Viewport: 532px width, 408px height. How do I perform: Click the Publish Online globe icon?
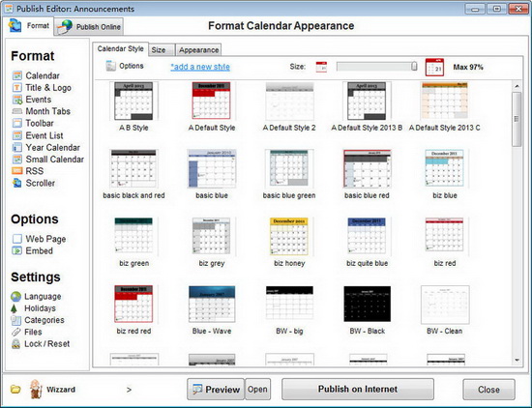pyautogui.click(x=65, y=27)
